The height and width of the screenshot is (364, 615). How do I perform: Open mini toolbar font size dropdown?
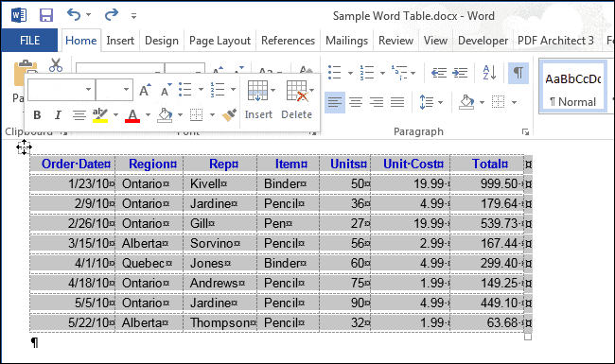(126, 89)
